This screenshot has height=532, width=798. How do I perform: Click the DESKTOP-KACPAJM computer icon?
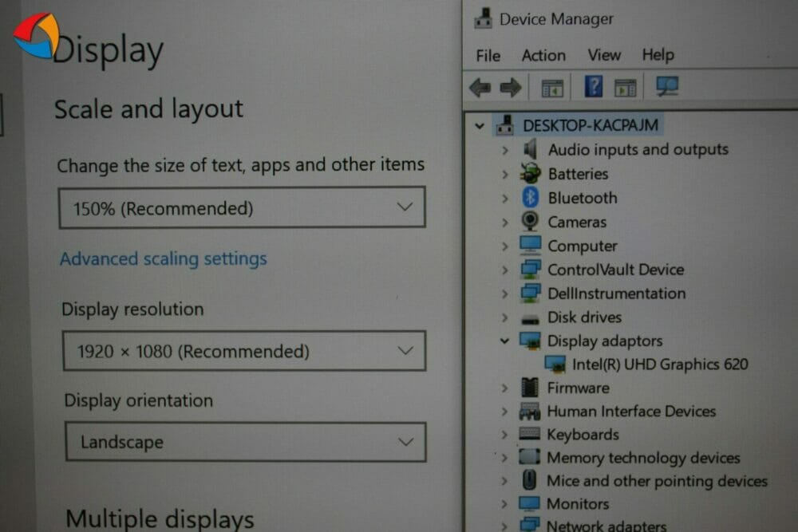coord(505,125)
